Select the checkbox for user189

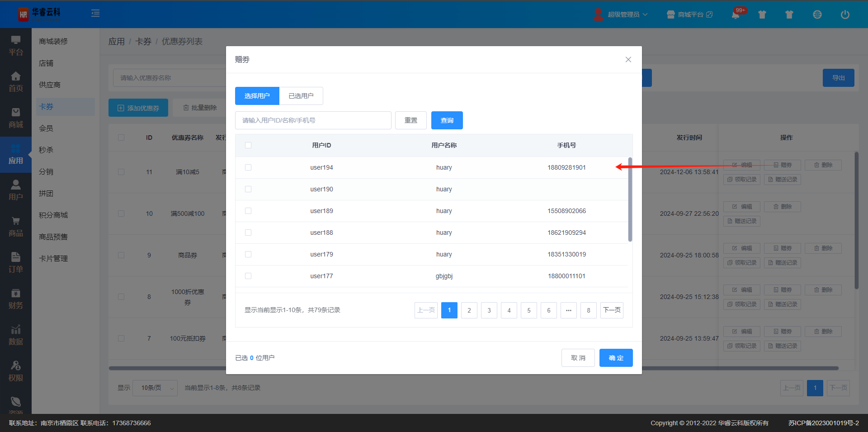(248, 211)
